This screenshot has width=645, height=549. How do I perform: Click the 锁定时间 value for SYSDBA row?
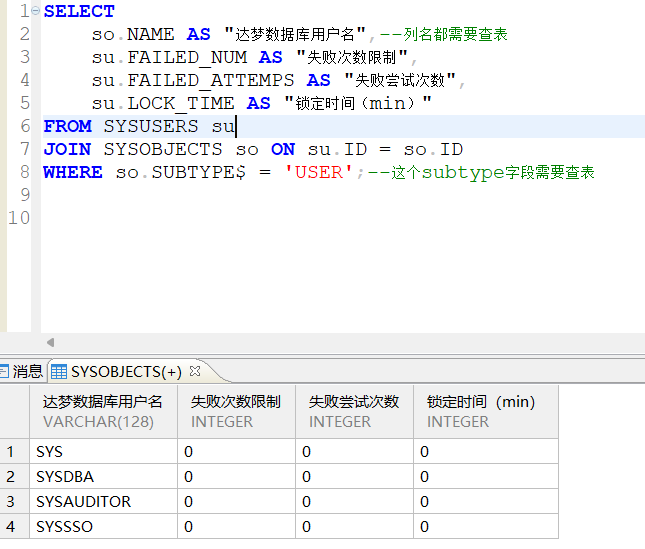[x=425, y=477]
